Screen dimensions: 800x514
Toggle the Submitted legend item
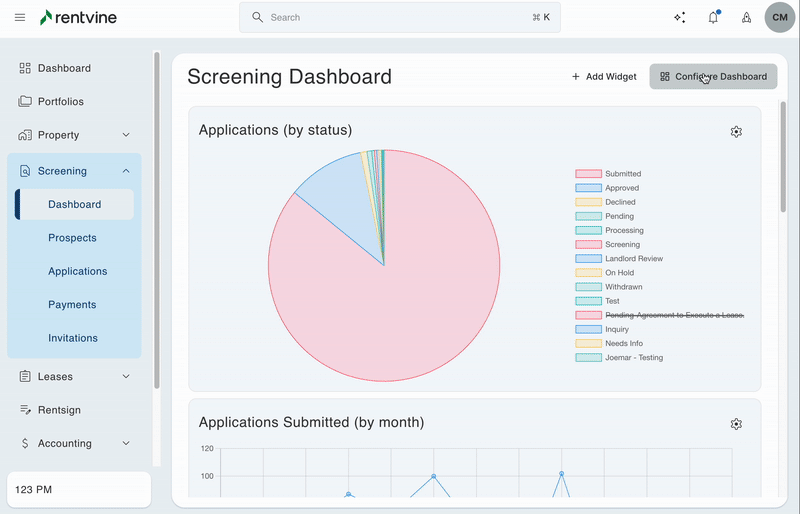[623, 174]
